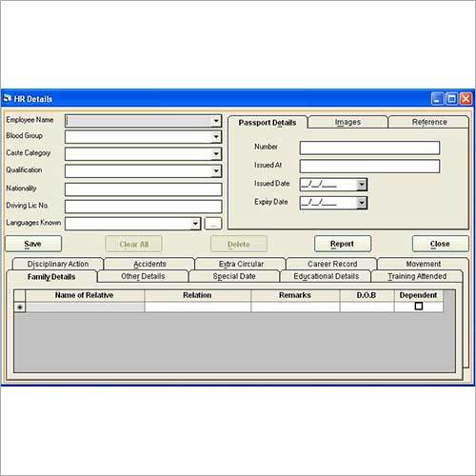Open the Expiry Date picker arrow
The image size is (476, 476).
[362, 203]
